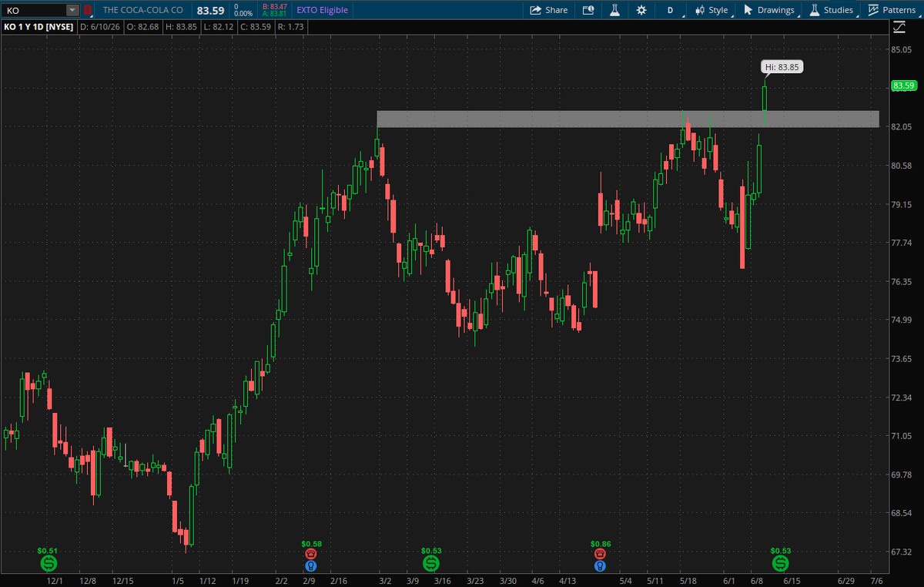Open the Drawings tool menu
This screenshot has height=587, width=924.
769,10
